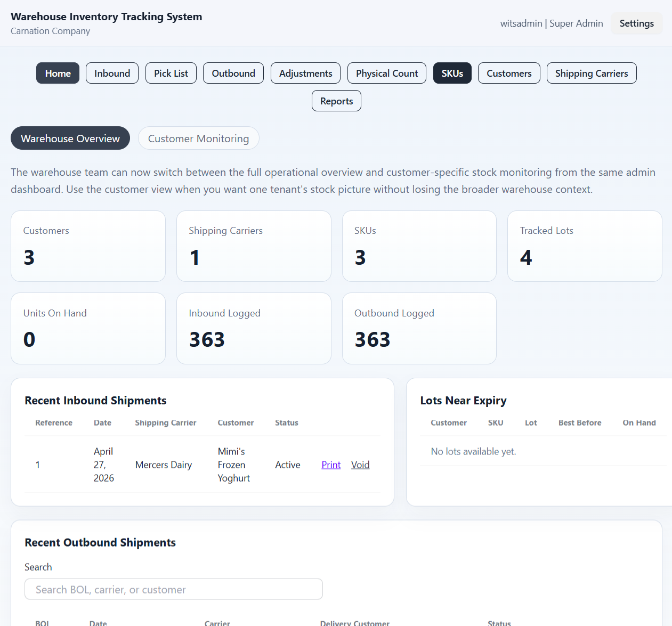672x626 pixels.
Task: Click the 'Carnation Company' subtitle
Action: (50, 31)
